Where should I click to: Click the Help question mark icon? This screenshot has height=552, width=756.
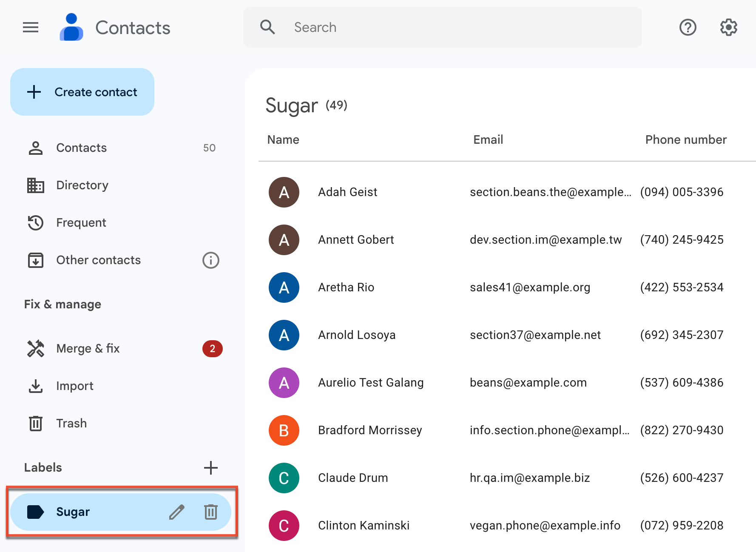coord(688,27)
